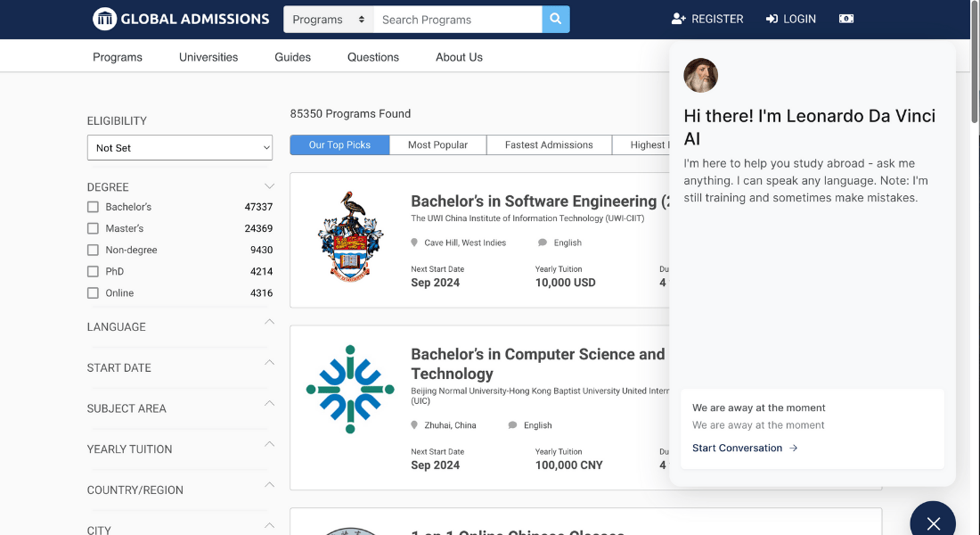Click the Global Admissions building logo icon
The image size is (980, 535).
(x=104, y=19)
